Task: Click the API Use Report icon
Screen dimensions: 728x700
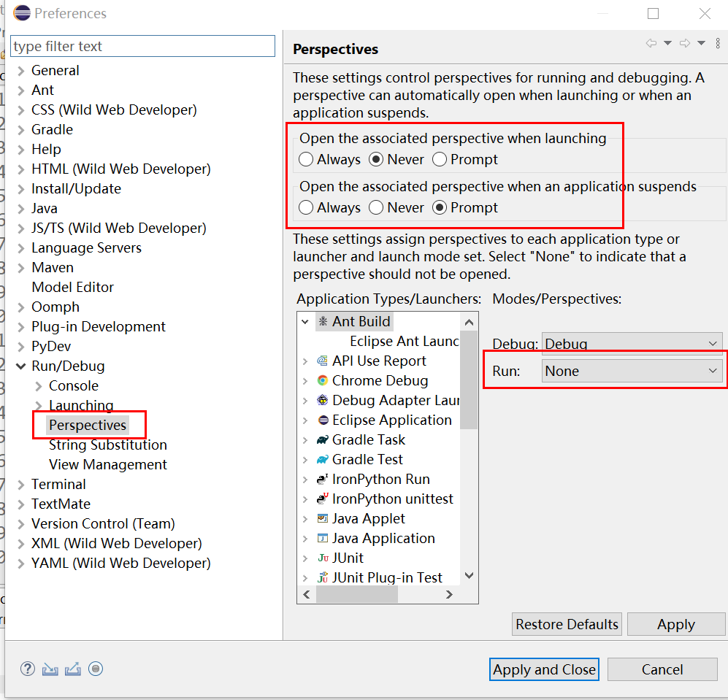Action: pyautogui.click(x=322, y=361)
